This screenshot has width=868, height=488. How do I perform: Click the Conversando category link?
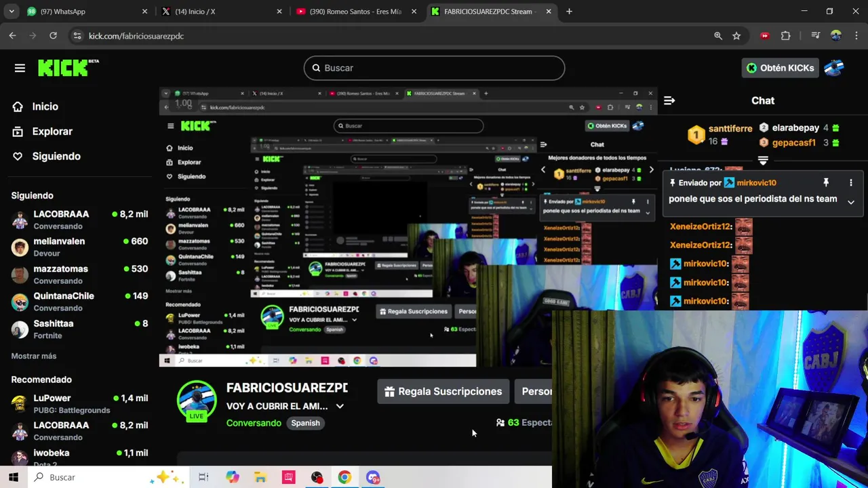254,423
